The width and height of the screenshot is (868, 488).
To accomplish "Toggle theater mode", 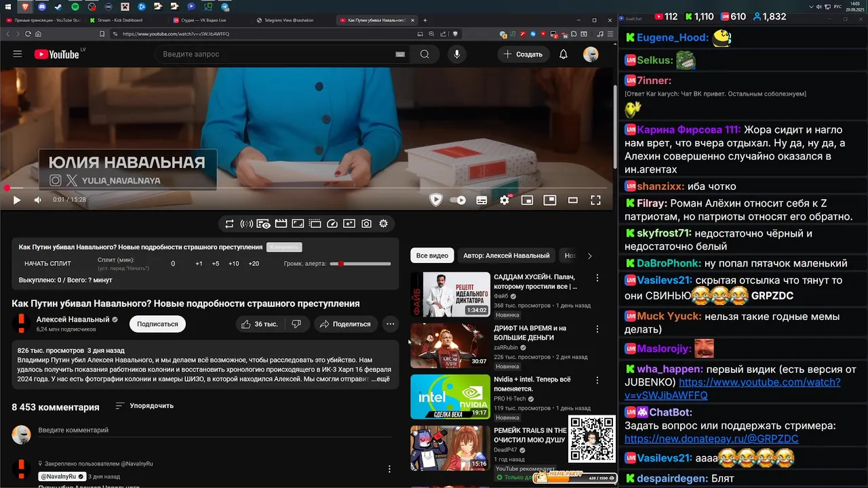I will tap(573, 200).
